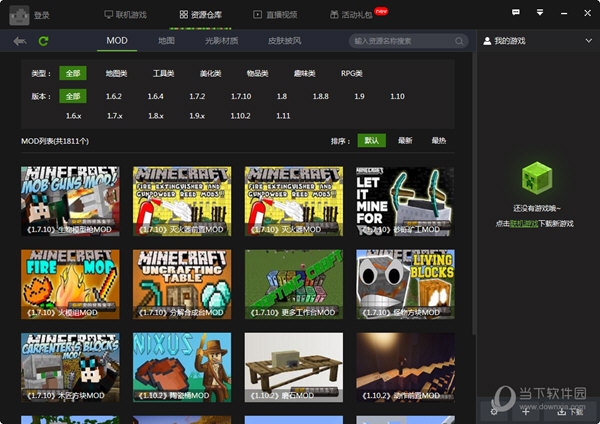Refresh the list with the green reload icon
Screen dimensions: 600x424
click(x=43, y=41)
